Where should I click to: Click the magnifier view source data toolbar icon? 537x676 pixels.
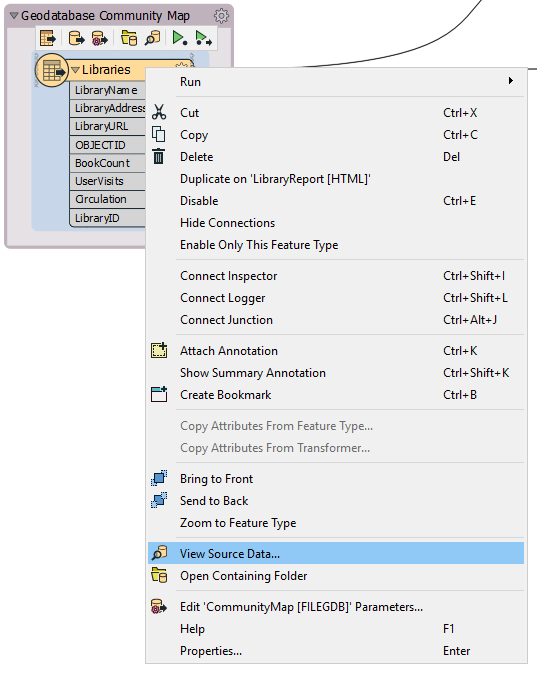click(153, 38)
